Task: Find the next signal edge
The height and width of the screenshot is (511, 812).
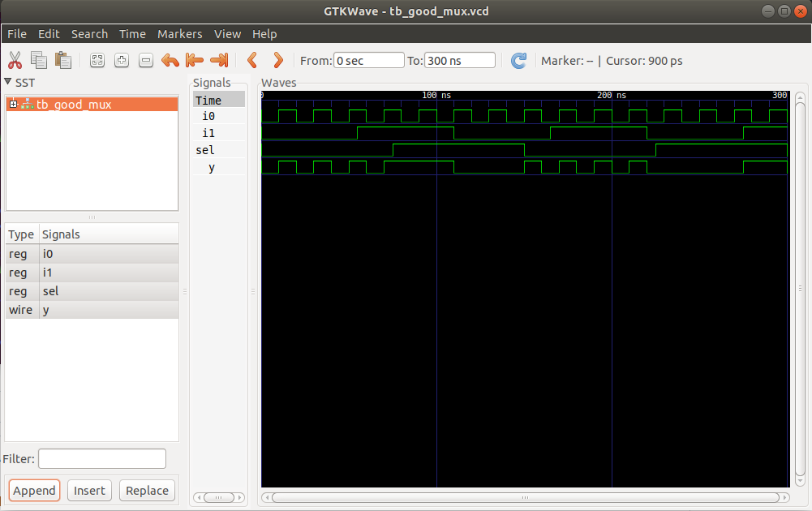Action: (277, 60)
